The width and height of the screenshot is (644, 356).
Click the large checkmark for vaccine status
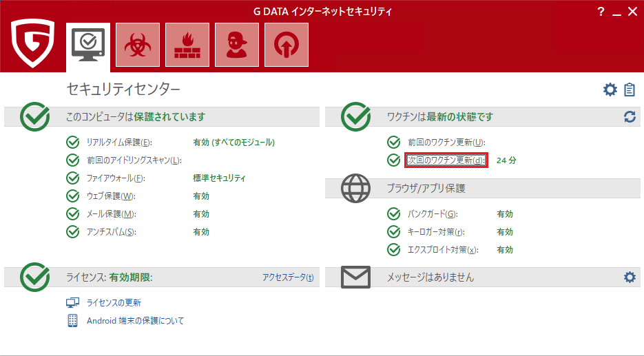[355, 116]
